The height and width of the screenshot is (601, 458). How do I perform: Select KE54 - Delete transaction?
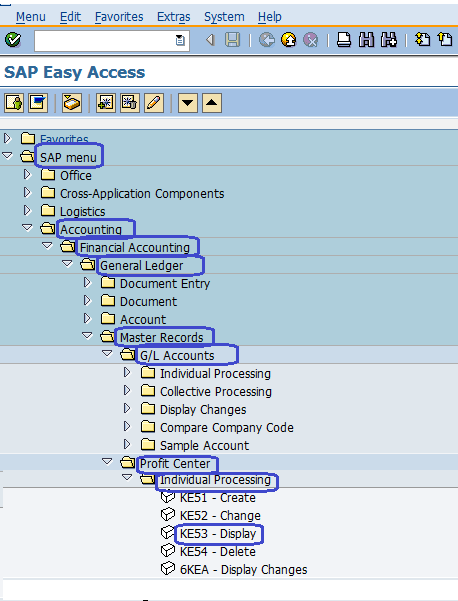218,552
